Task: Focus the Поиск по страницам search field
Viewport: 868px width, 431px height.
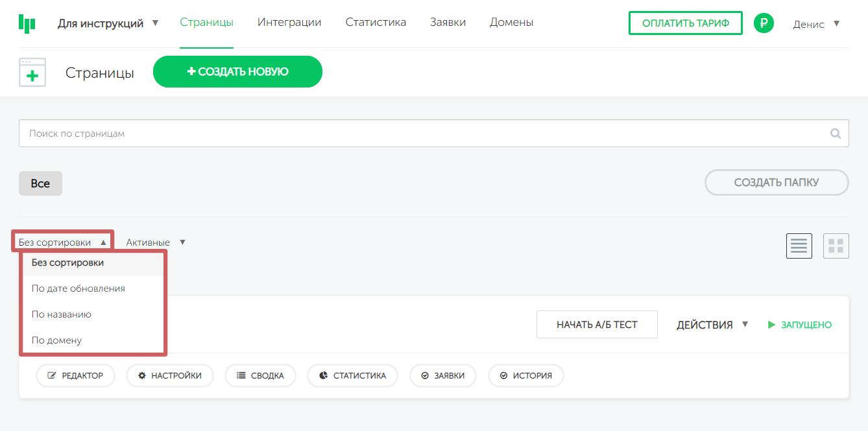Action: coord(422,134)
